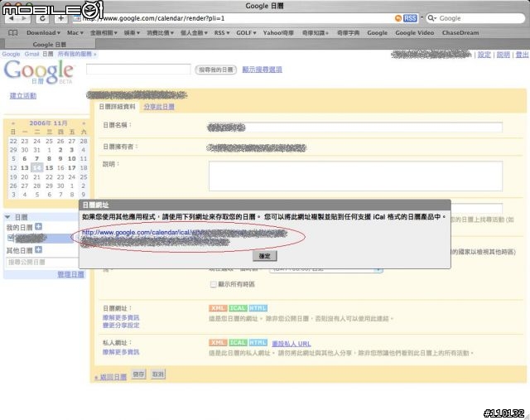The width and height of the screenshot is (530, 420).
Task: Click the add bookmark plus button
Action: [60, 18]
